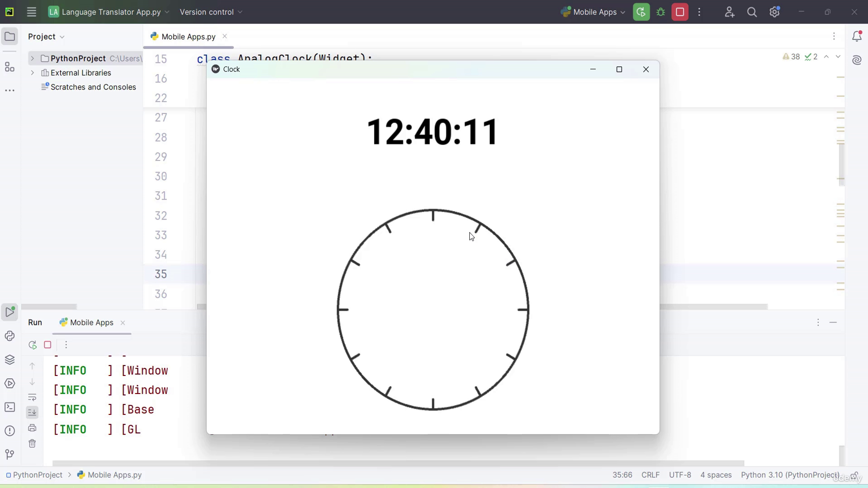Open Search Everywhere magnifier
The image size is (868, 488).
pyautogui.click(x=752, y=12)
